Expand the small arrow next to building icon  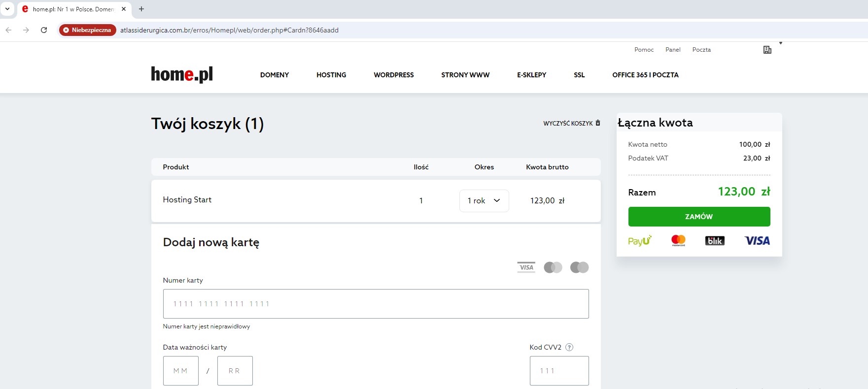click(781, 43)
